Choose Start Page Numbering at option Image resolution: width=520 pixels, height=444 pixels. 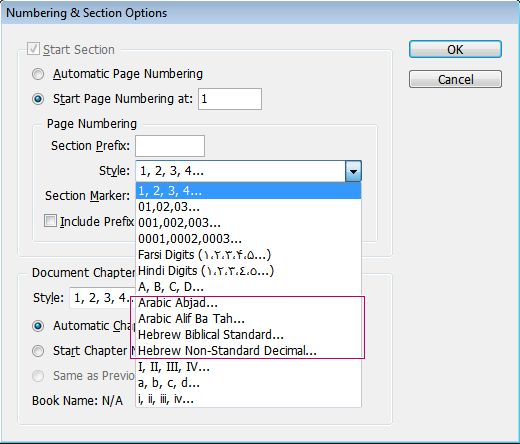38,99
